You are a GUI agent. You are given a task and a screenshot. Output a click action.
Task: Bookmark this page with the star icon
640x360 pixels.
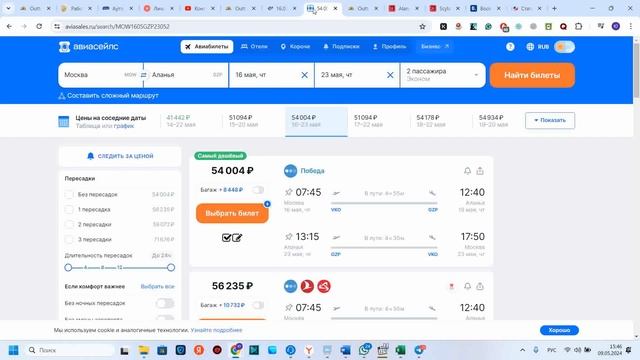coord(422,27)
